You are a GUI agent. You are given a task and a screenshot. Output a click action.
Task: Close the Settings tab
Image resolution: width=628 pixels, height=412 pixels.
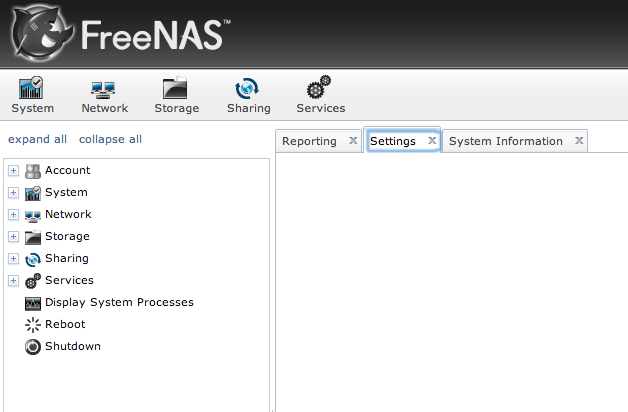[x=432, y=141]
